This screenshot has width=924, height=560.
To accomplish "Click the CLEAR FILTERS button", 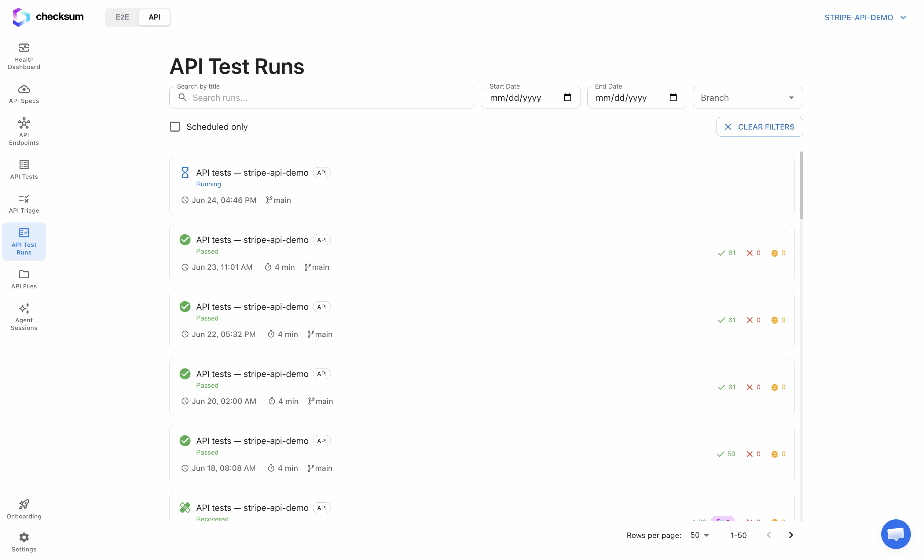I will click(759, 127).
